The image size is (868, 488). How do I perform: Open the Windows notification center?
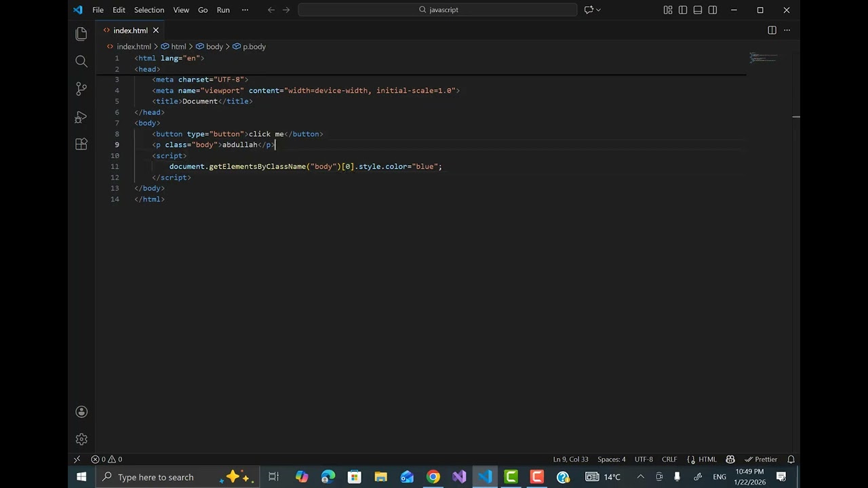tap(781, 477)
